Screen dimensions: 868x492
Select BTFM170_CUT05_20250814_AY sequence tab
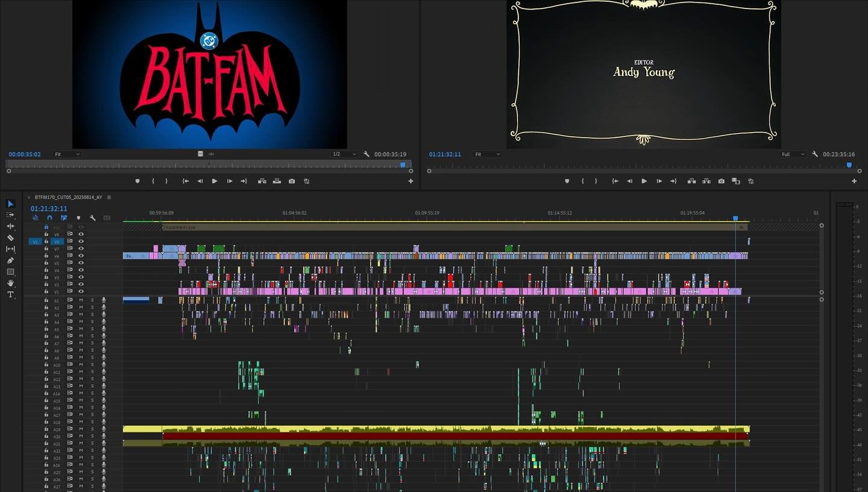click(68, 197)
